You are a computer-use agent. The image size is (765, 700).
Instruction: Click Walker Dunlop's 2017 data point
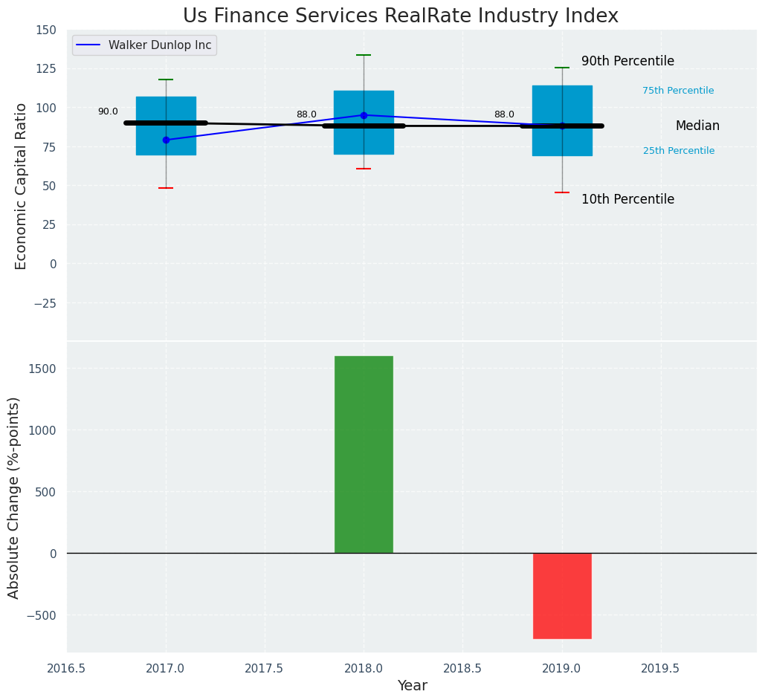(166, 140)
